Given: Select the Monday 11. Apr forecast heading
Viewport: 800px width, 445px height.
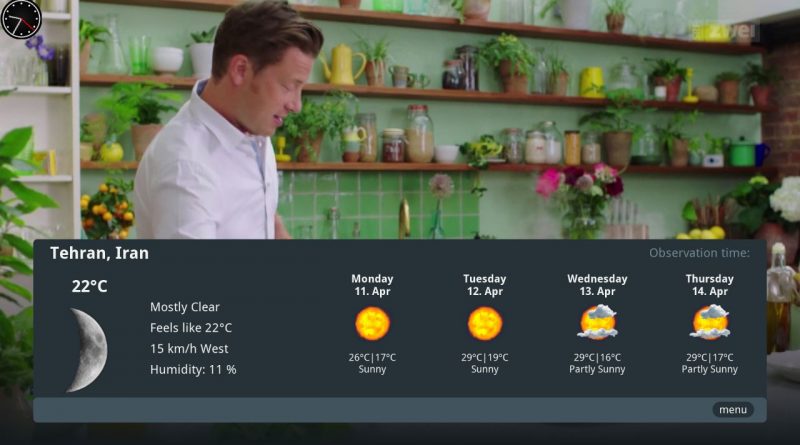Looking at the screenshot, I should (372, 285).
